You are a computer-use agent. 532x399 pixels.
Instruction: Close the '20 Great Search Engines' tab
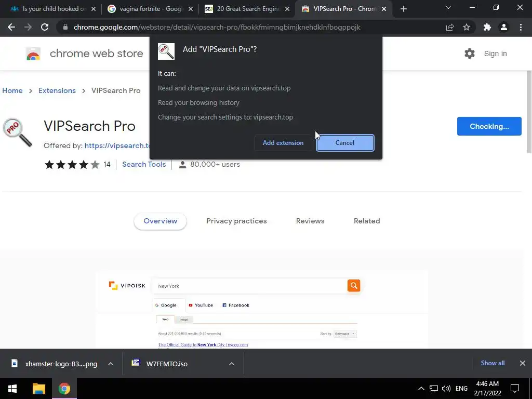coord(287,9)
